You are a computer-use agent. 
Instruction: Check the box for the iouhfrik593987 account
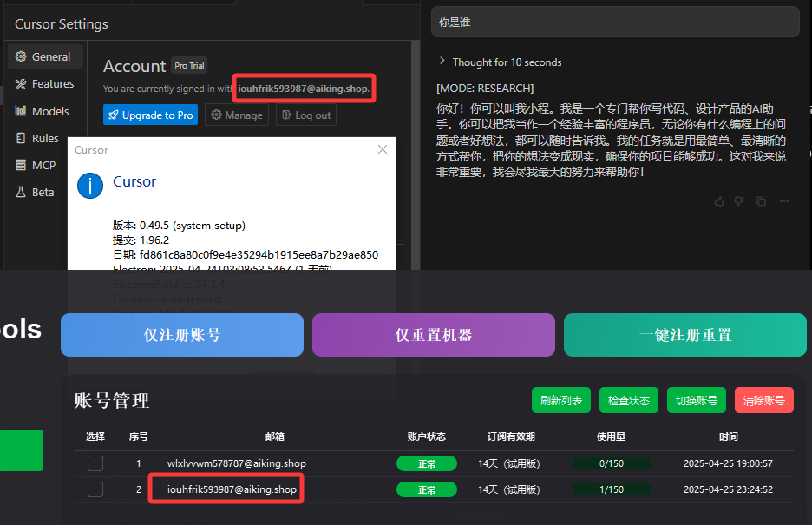pos(95,489)
